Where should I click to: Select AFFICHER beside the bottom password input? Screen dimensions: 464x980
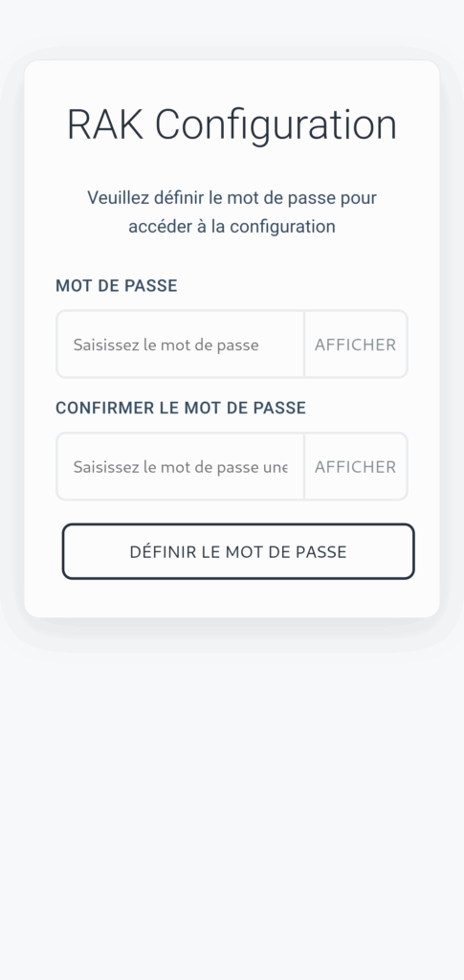(355, 467)
